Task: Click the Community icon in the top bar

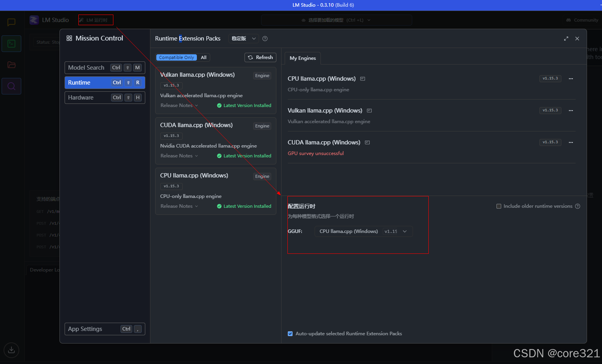Action: point(569,20)
